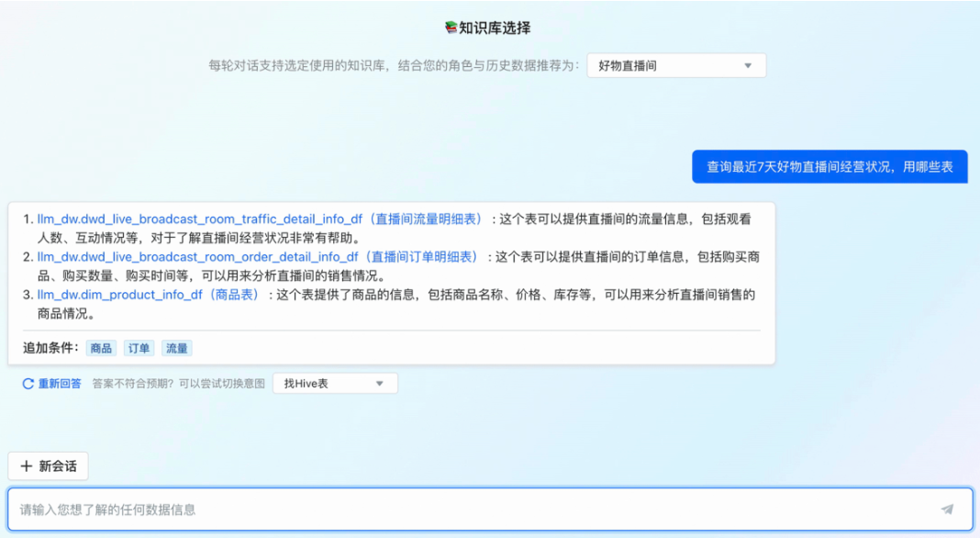Click the book icon beside 知识库选择
The image size is (980, 538).
point(451,28)
